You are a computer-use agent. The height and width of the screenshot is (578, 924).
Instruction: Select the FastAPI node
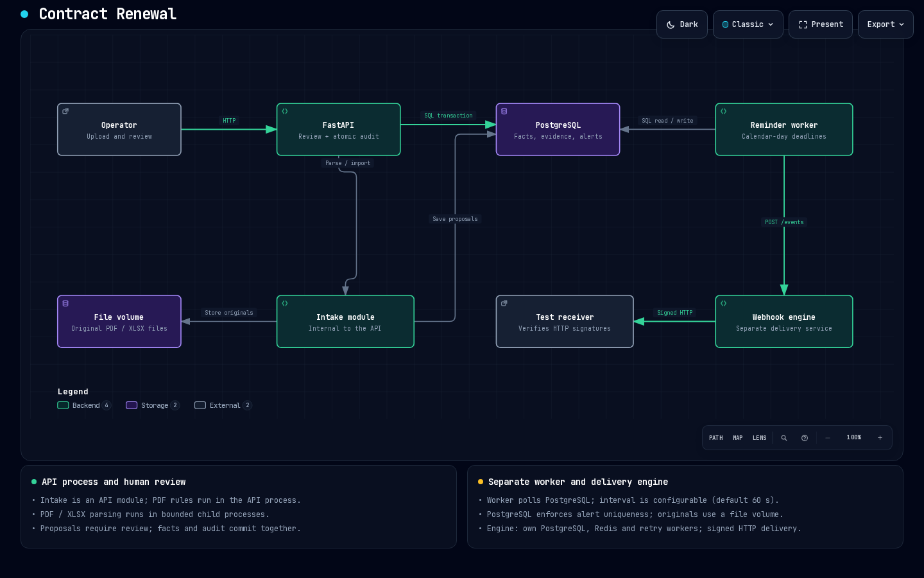pyautogui.click(x=339, y=129)
